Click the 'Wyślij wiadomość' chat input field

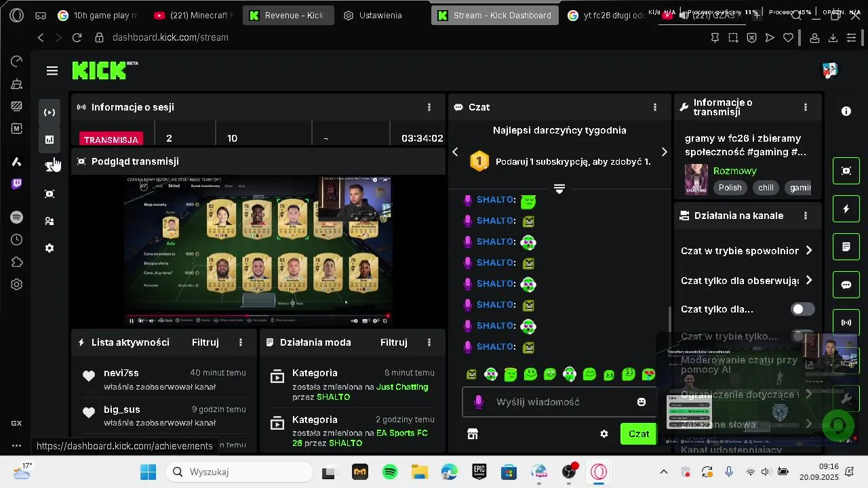pyautogui.click(x=559, y=402)
